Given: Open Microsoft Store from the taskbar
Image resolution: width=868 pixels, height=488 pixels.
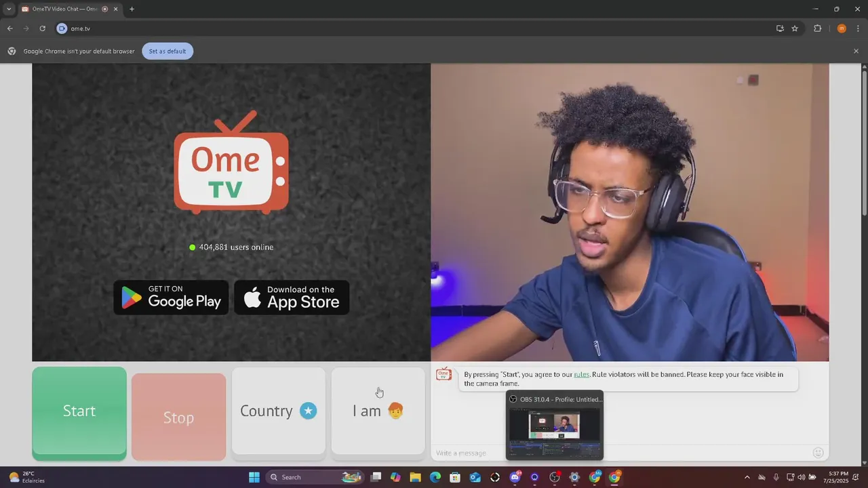Looking at the screenshot, I should pos(455,477).
